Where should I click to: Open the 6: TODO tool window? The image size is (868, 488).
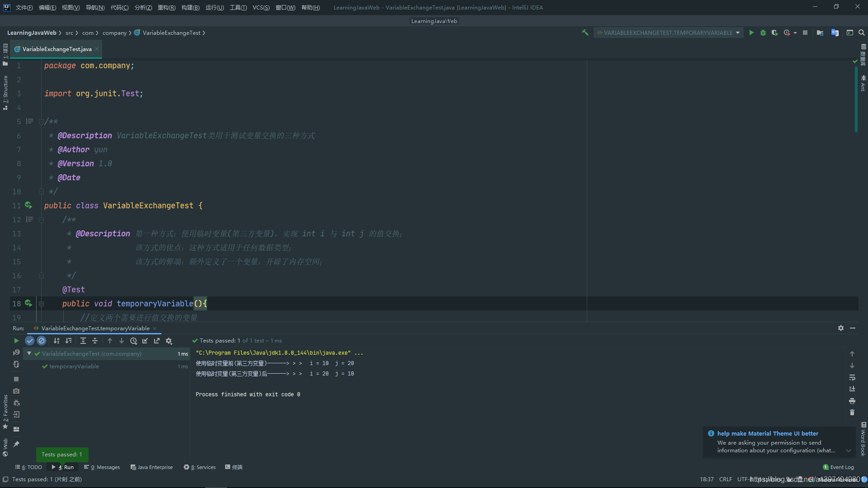[28, 467]
